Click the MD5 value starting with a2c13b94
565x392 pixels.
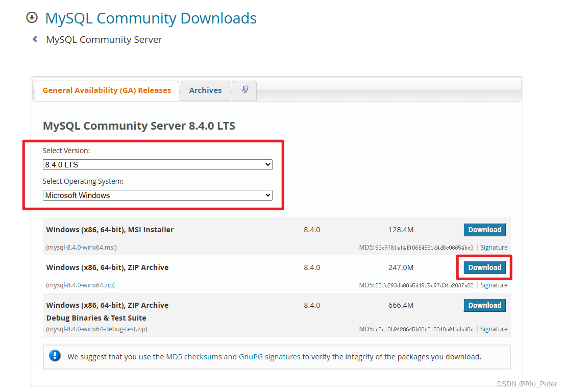(425, 329)
